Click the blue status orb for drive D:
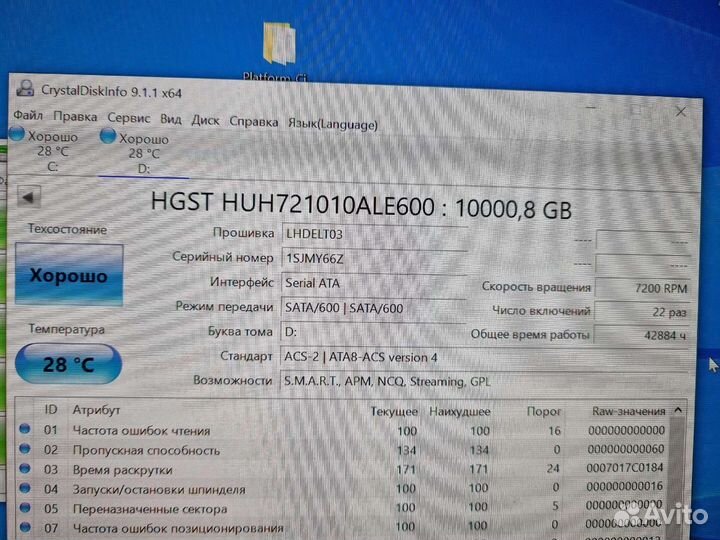Screen dimensions: 720x540 pos(107,135)
